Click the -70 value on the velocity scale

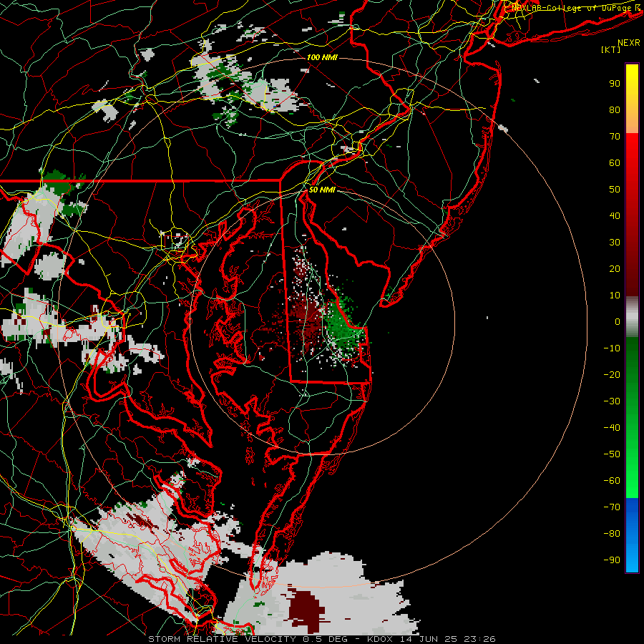click(x=612, y=507)
